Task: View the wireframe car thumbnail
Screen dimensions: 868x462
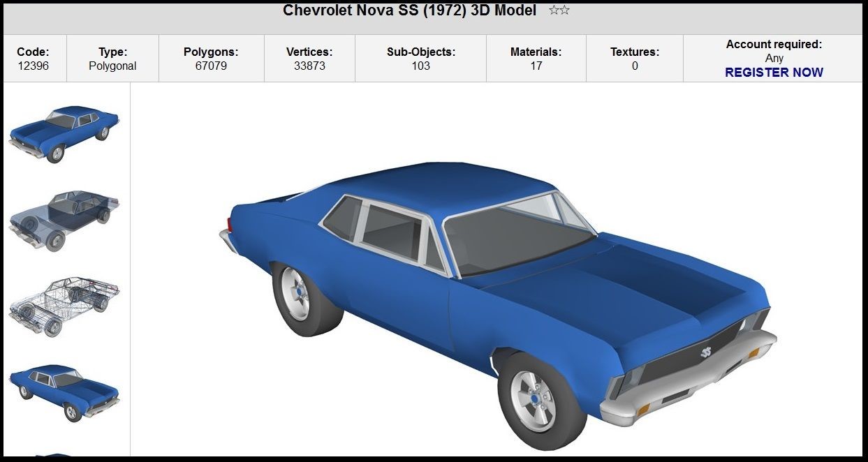Action: [64, 307]
